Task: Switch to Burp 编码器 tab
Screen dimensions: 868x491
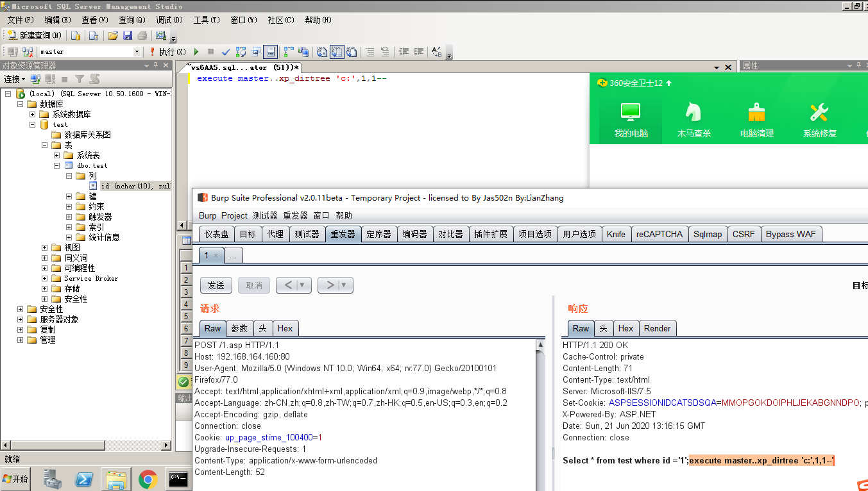Action: [x=414, y=234]
